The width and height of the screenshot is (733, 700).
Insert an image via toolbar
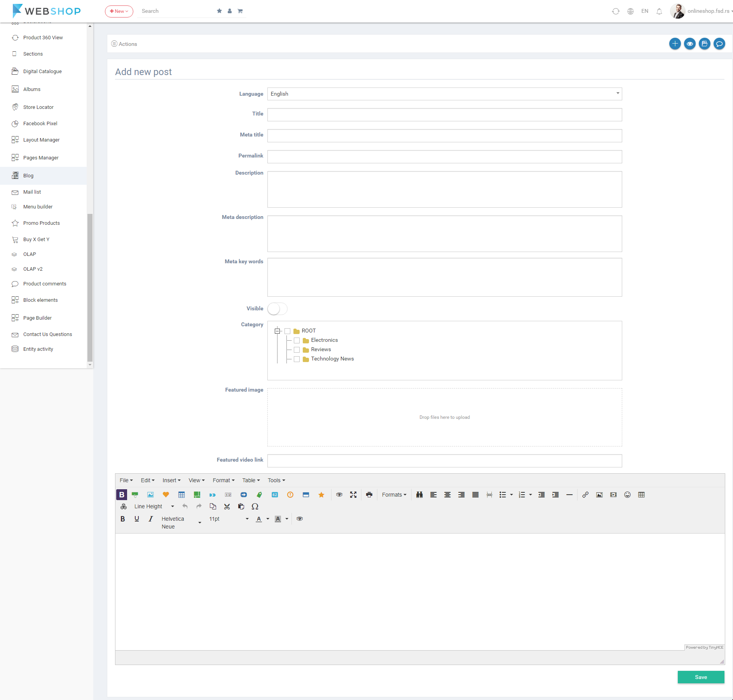coord(599,495)
